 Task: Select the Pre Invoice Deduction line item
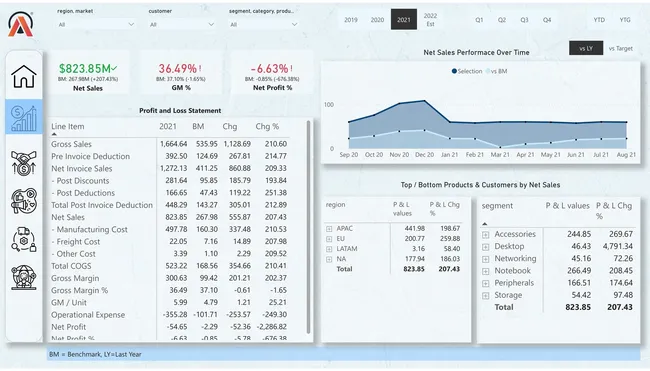(90, 156)
